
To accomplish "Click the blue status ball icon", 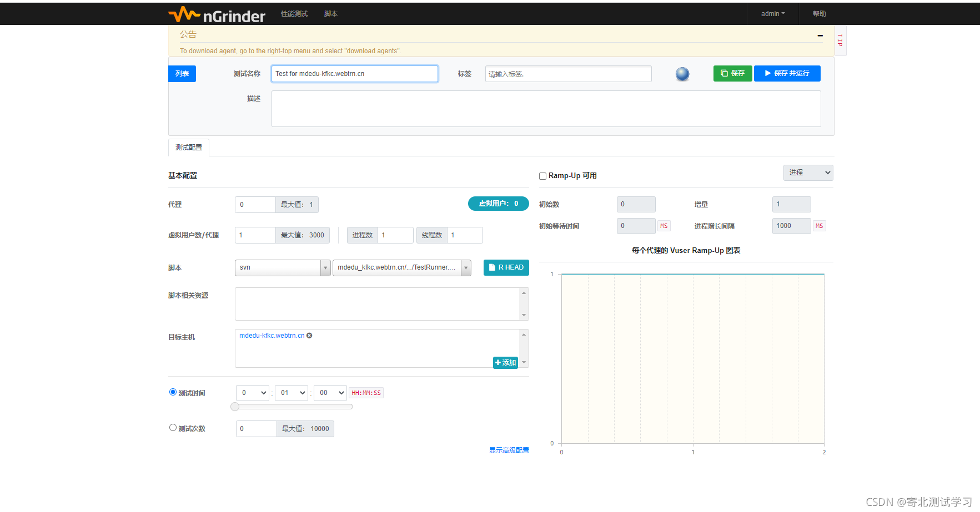I will pyautogui.click(x=682, y=74).
